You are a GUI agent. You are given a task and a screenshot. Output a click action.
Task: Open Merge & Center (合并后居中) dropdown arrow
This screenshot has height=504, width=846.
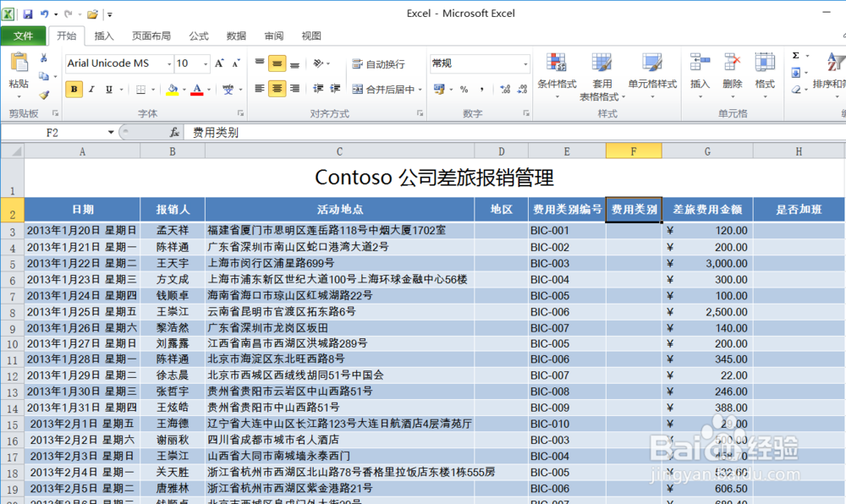click(420, 90)
